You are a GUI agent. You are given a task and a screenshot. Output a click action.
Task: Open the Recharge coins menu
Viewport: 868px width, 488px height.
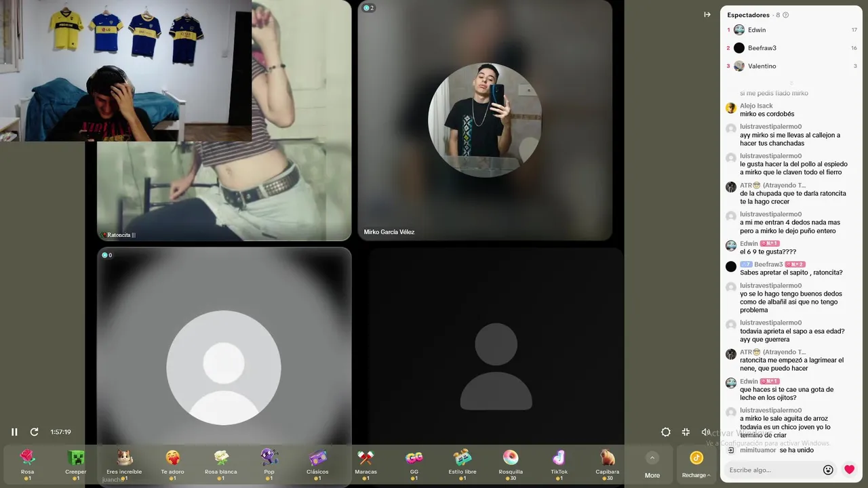point(696,465)
